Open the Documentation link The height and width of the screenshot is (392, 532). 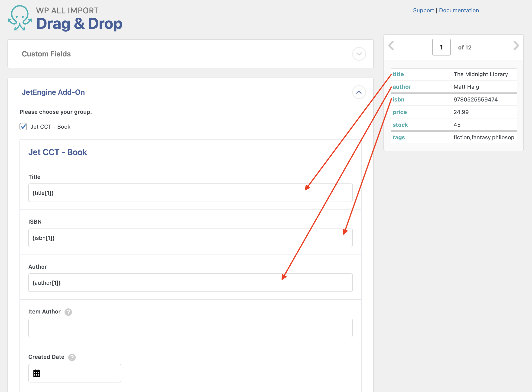click(459, 10)
